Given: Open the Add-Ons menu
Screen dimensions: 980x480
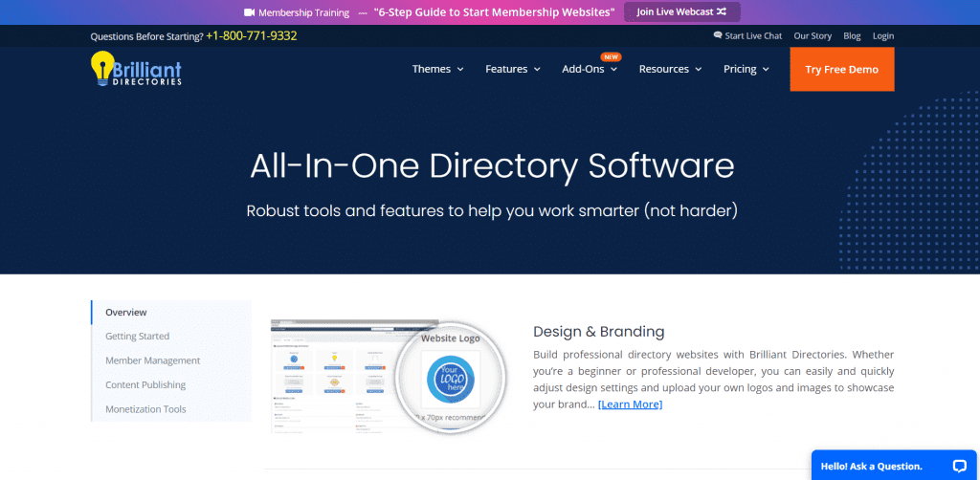Looking at the screenshot, I should pos(590,69).
